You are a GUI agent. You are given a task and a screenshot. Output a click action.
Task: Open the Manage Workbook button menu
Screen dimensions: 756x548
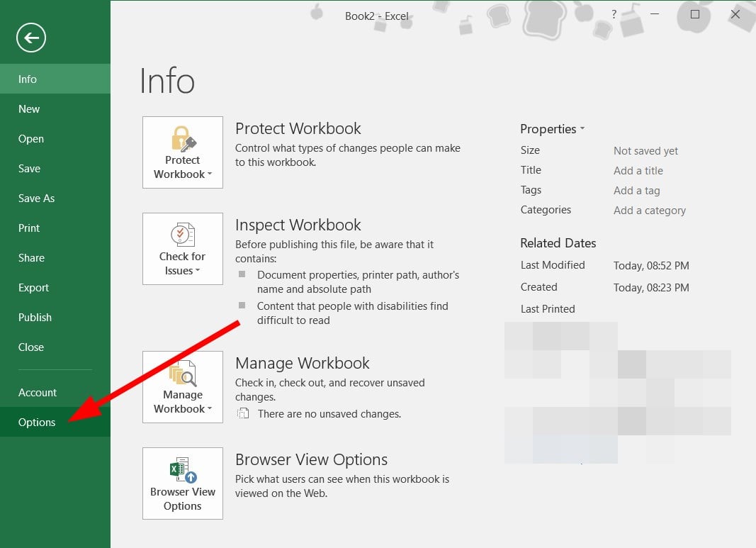click(183, 387)
